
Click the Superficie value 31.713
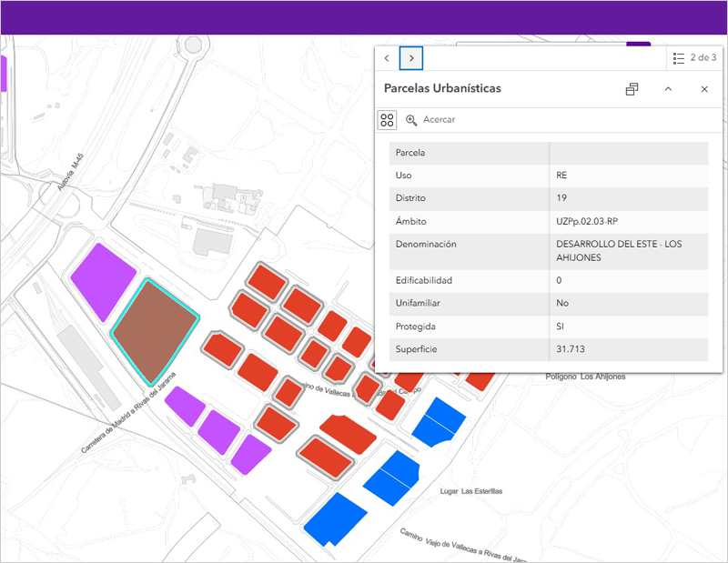pyautogui.click(x=571, y=349)
